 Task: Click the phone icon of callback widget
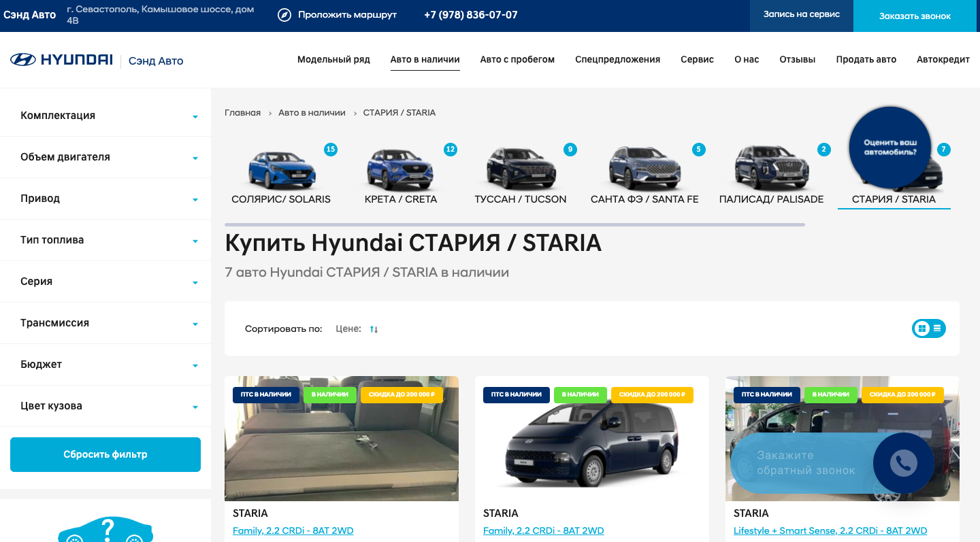(904, 463)
